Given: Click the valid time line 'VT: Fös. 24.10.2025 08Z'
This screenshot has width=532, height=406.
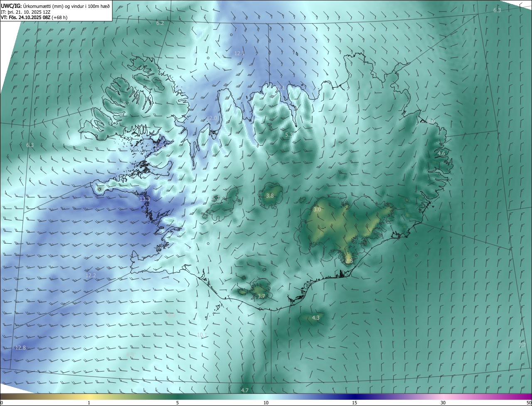Looking at the screenshot, I should (26, 17).
